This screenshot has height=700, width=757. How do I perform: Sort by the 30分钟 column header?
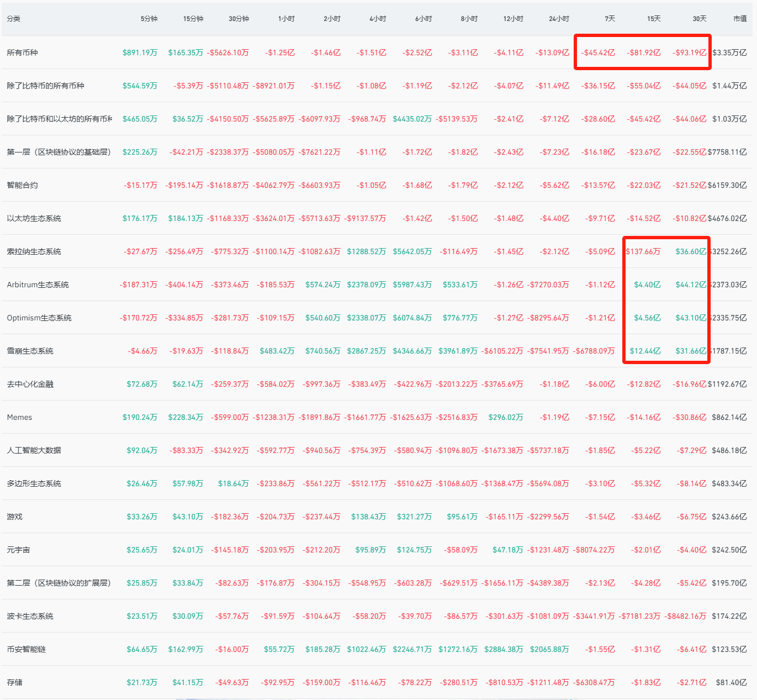pyautogui.click(x=239, y=19)
